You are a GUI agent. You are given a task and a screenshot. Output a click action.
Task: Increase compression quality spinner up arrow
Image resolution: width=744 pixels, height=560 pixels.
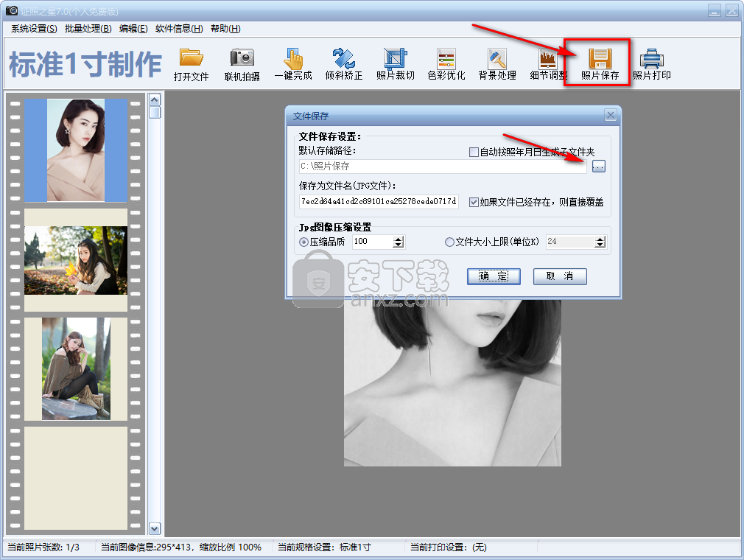[399, 239]
